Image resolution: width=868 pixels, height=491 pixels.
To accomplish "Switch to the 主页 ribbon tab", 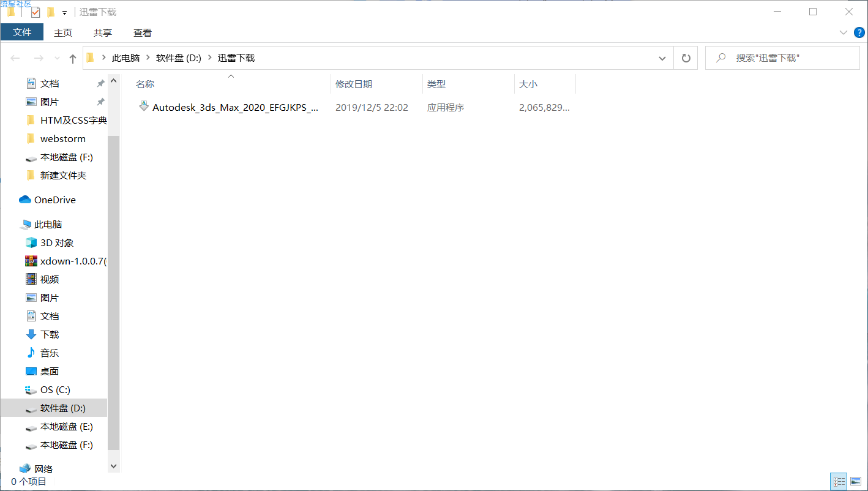I will (63, 32).
